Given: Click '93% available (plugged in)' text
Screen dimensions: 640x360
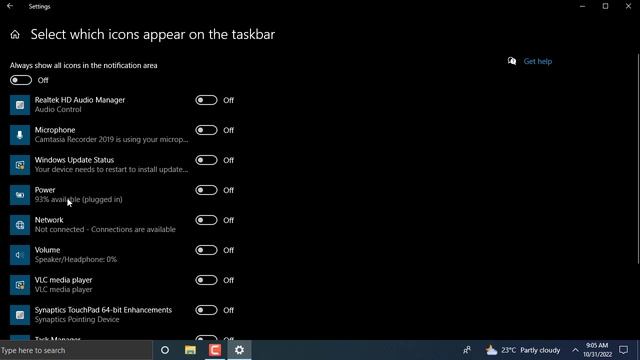Looking at the screenshot, I should 79,200.
